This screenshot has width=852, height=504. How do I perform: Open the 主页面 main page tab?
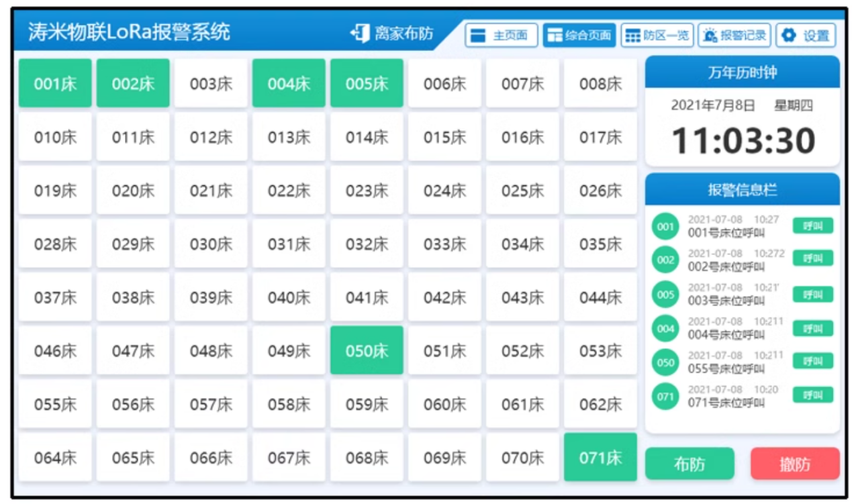[501, 36]
